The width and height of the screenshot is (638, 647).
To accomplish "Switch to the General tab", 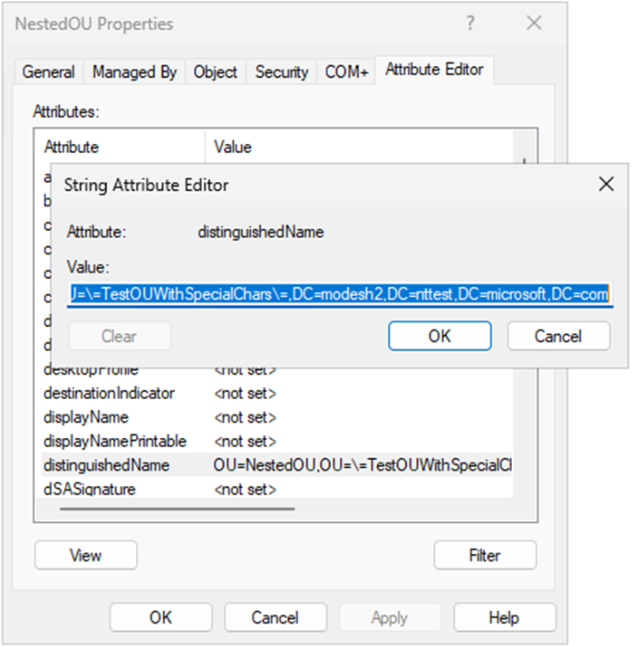I will (48, 72).
